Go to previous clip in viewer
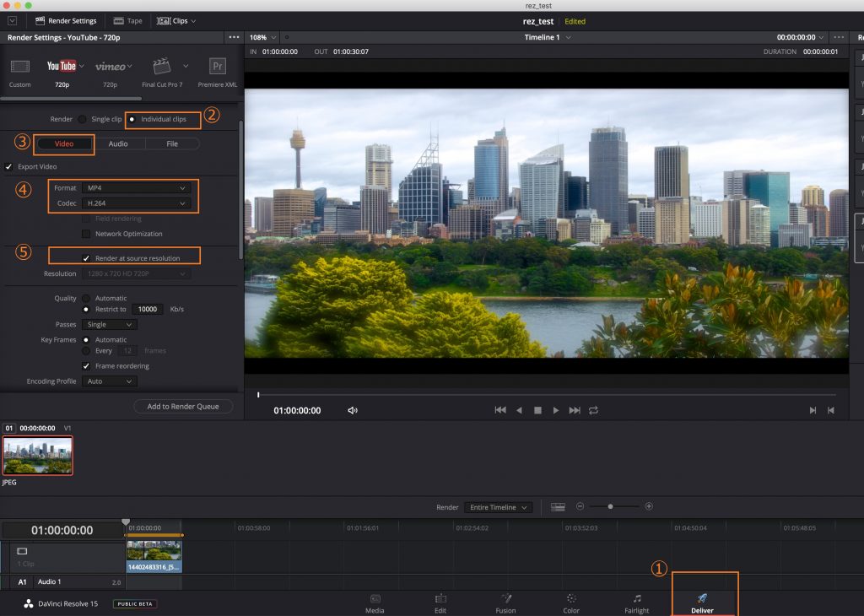This screenshot has width=864, height=616. pos(831,410)
